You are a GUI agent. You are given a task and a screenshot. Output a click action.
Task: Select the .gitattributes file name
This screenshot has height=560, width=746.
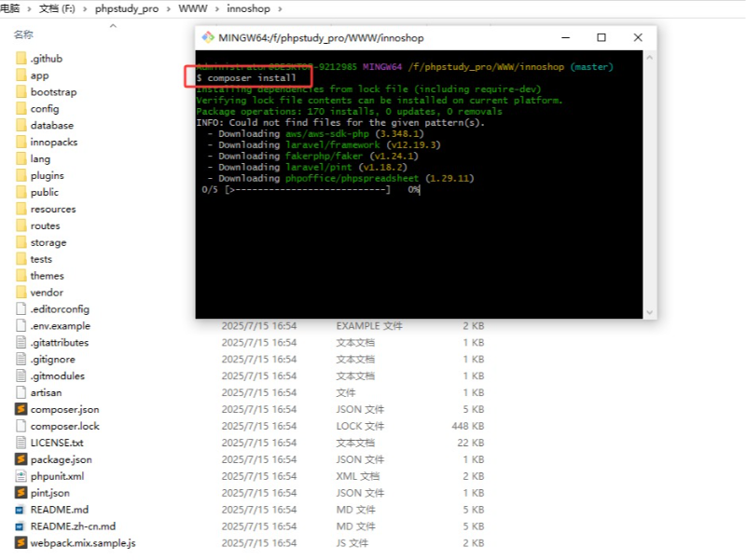coord(60,342)
